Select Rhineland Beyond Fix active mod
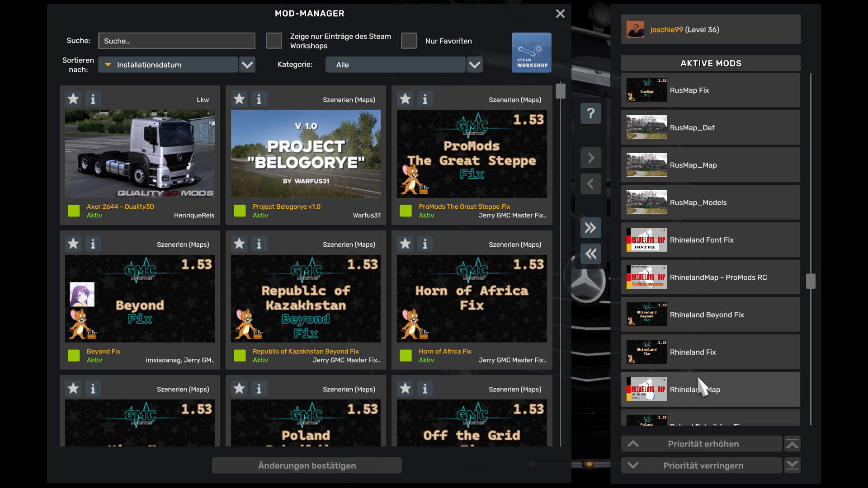 pyautogui.click(x=711, y=315)
